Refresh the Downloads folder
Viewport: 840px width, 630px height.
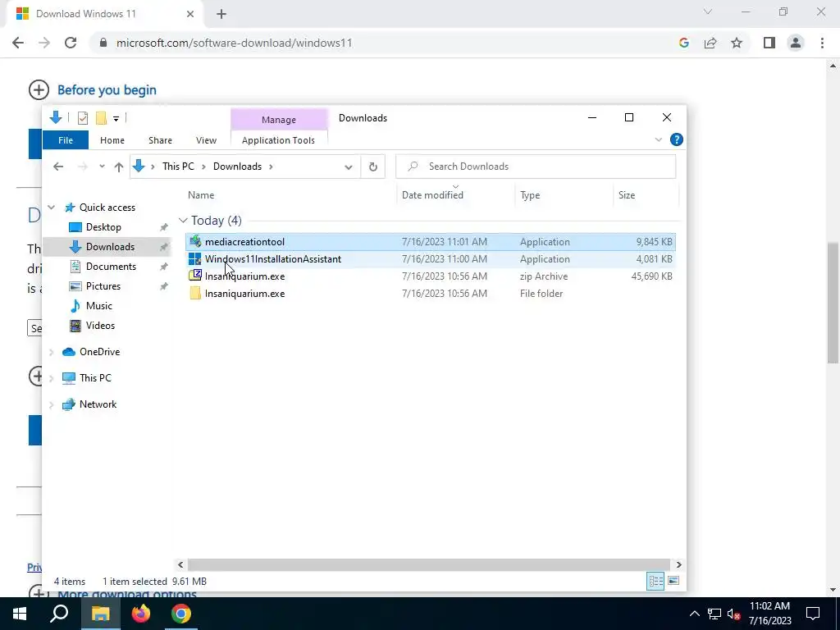373,167
